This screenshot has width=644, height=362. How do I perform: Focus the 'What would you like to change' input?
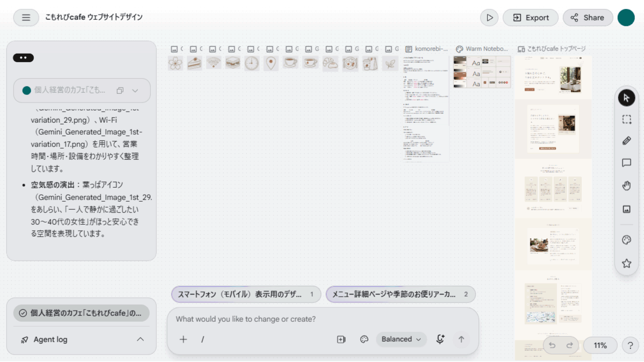[322, 319]
